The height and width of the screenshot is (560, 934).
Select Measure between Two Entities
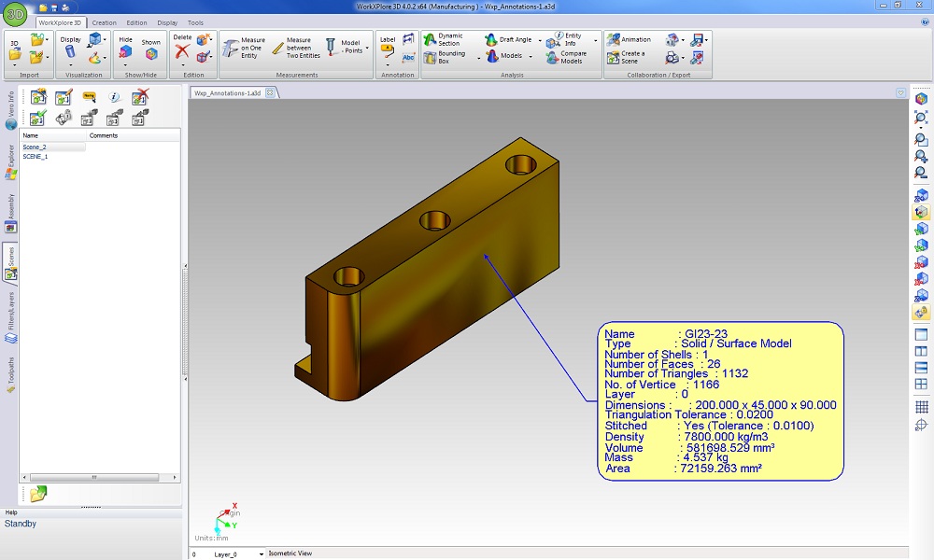(x=296, y=48)
